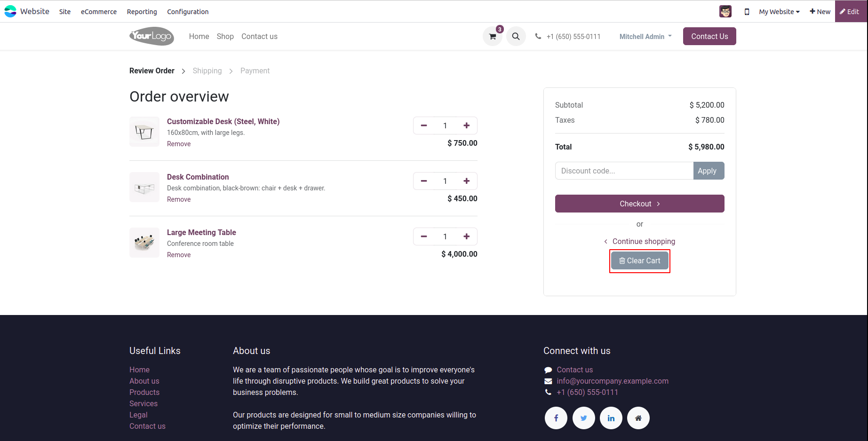Screen dimensions: 868x441
Task: Open the My Website switcher dropdown
Action: tap(779, 12)
